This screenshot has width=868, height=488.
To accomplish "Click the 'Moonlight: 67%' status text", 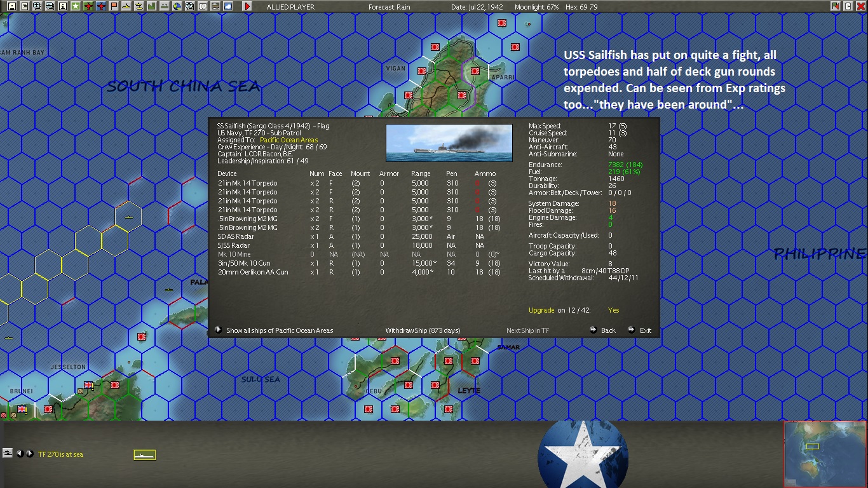I will (537, 7).
